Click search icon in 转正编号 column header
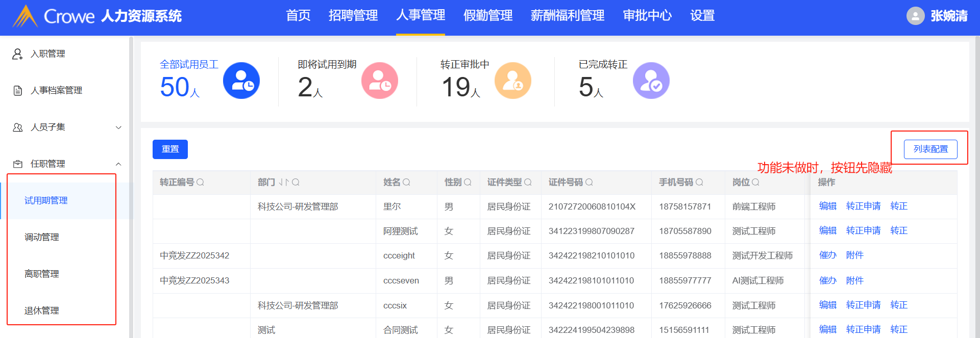 click(x=200, y=182)
